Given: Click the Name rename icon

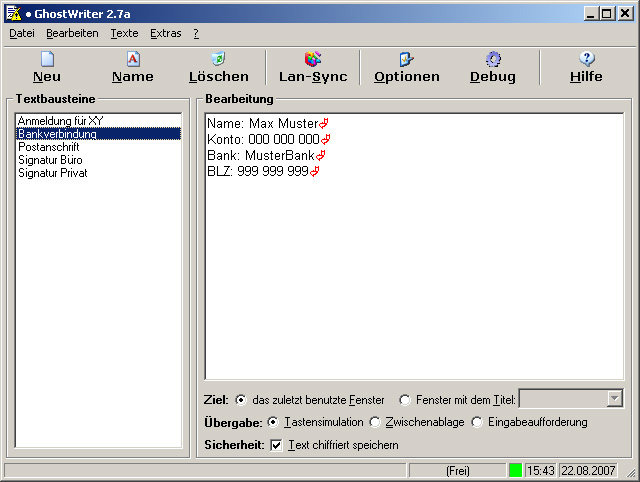Looking at the screenshot, I should [133, 59].
